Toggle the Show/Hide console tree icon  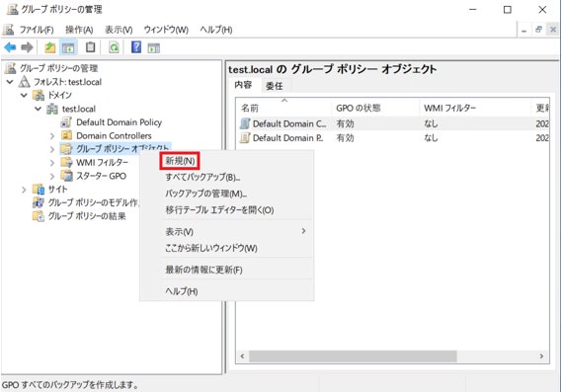(x=68, y=47)
